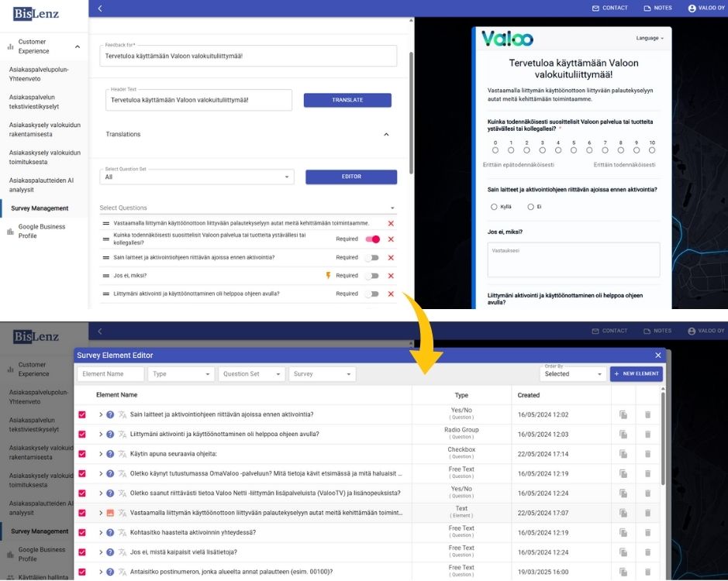Duplicate the "Sain laitteet" element in the editor

[x=623, y=415]
